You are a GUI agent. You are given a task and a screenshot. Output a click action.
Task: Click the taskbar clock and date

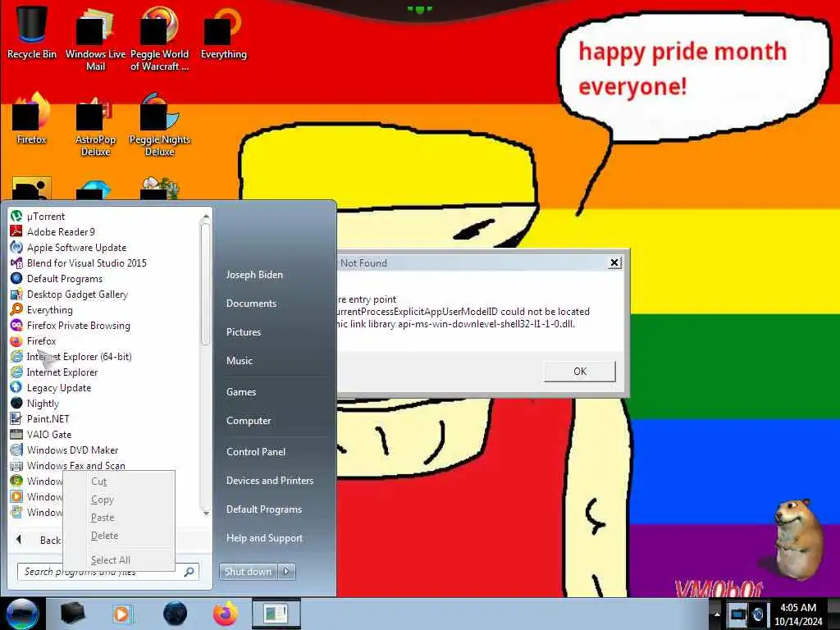[798, 614]
